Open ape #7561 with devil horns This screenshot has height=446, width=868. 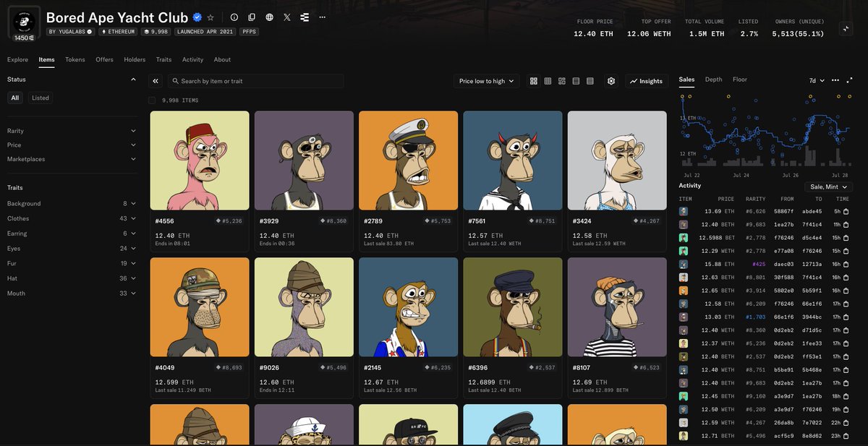(x=512, y=181)
